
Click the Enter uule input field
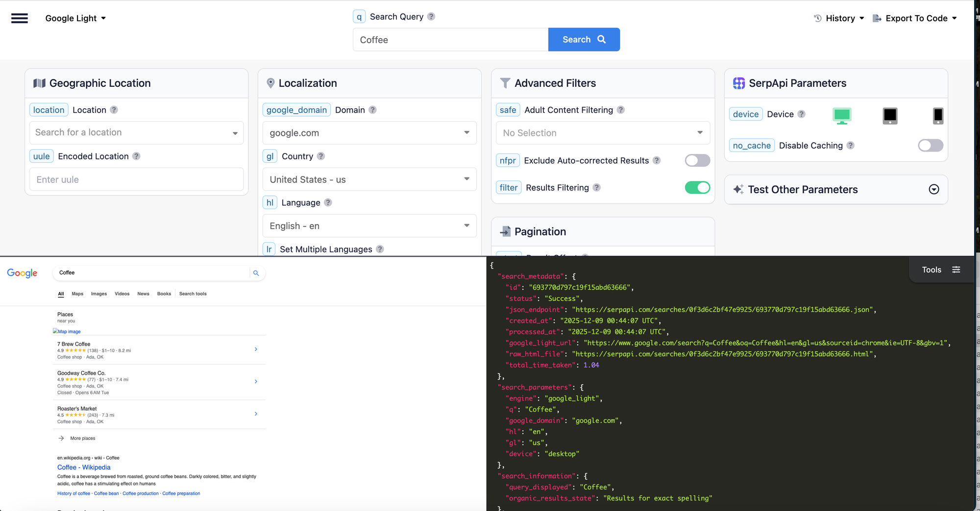pyautogui.click(x=137, y=179)
